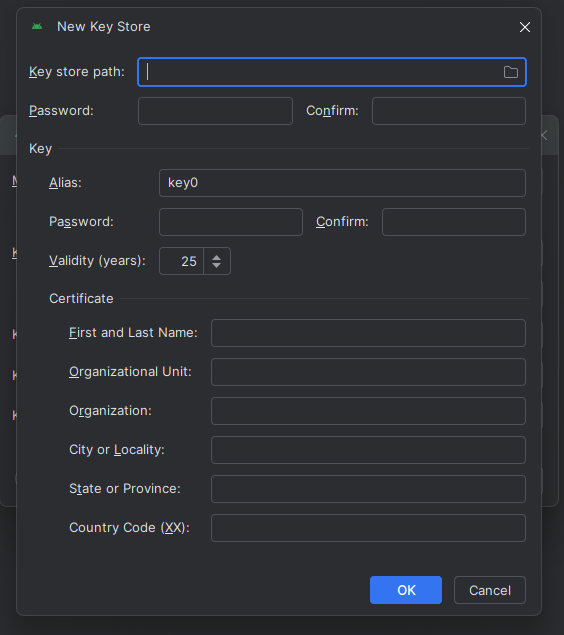
Task: Click the Cancel button
Action: tap(490, 590)
